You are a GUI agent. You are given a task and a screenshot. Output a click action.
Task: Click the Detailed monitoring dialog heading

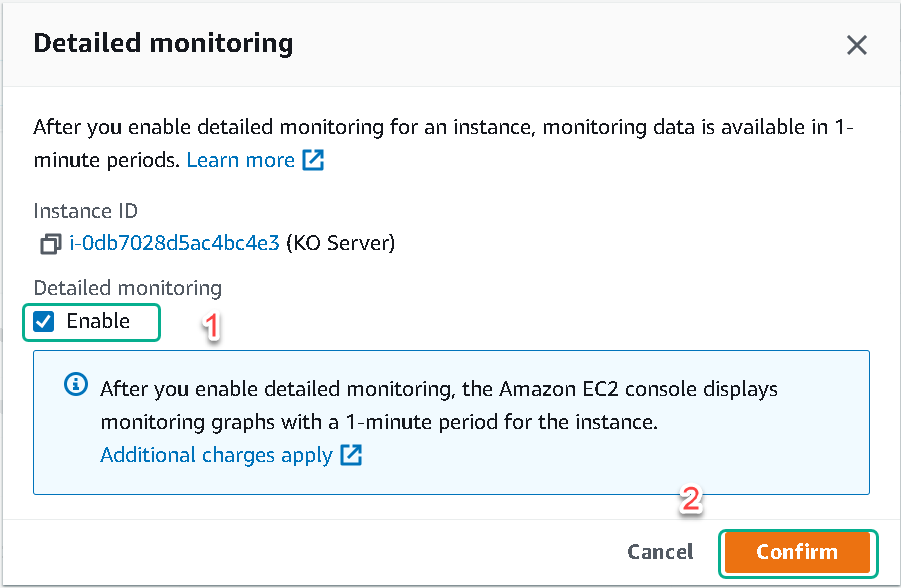(x=163, y=44)
